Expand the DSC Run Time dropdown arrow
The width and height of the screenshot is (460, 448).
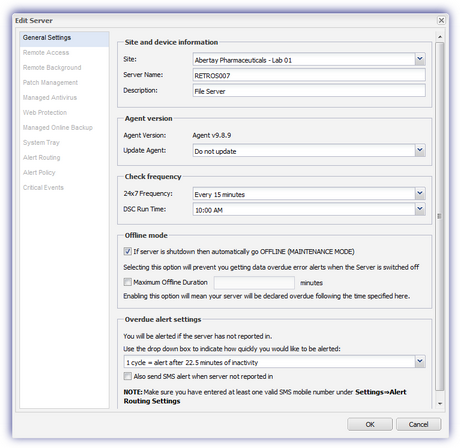[420, 209]
